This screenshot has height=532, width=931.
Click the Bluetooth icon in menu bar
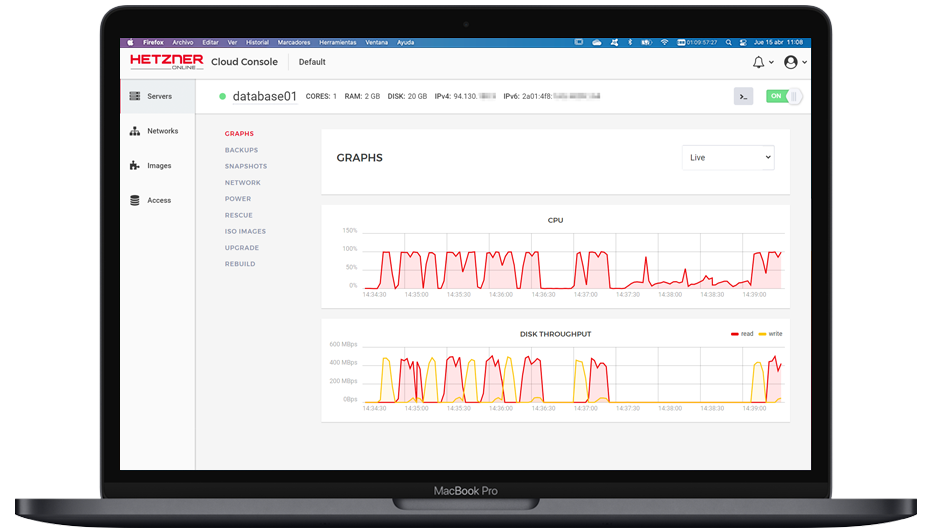tap(630, 42)
